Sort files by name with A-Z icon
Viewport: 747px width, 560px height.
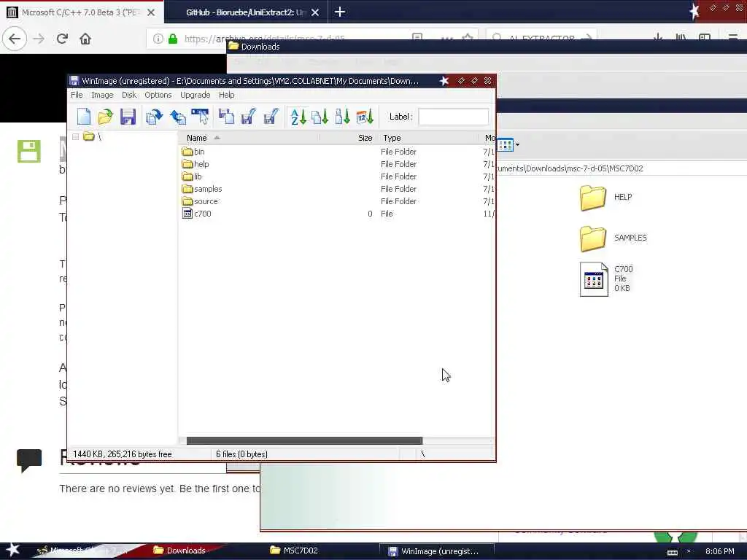click(298, 116)
